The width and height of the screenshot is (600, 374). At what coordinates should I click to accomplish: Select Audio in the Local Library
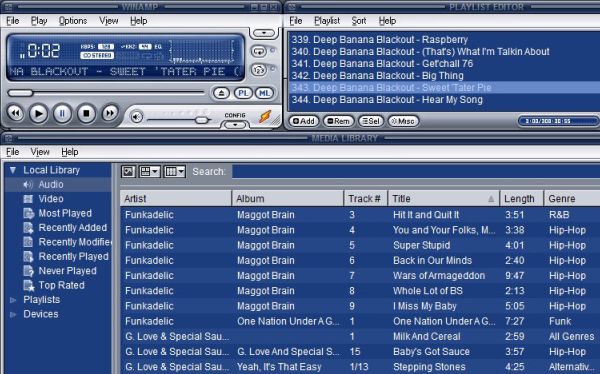click(x=51, y=185)
